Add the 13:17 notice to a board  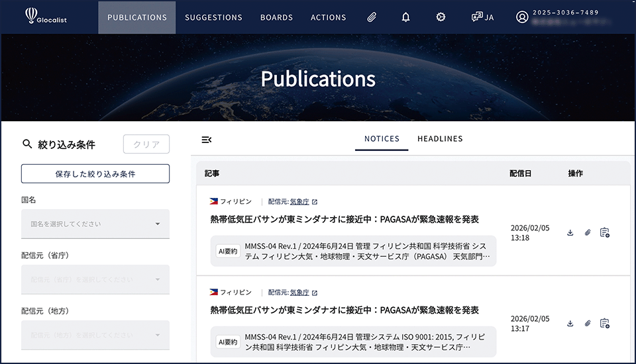point(605,324)
